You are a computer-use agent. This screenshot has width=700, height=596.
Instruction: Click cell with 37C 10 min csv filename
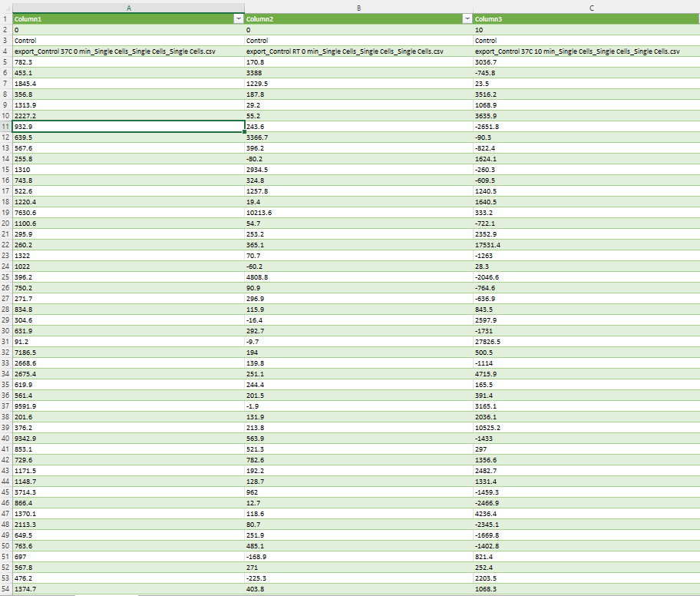point(586,51)
